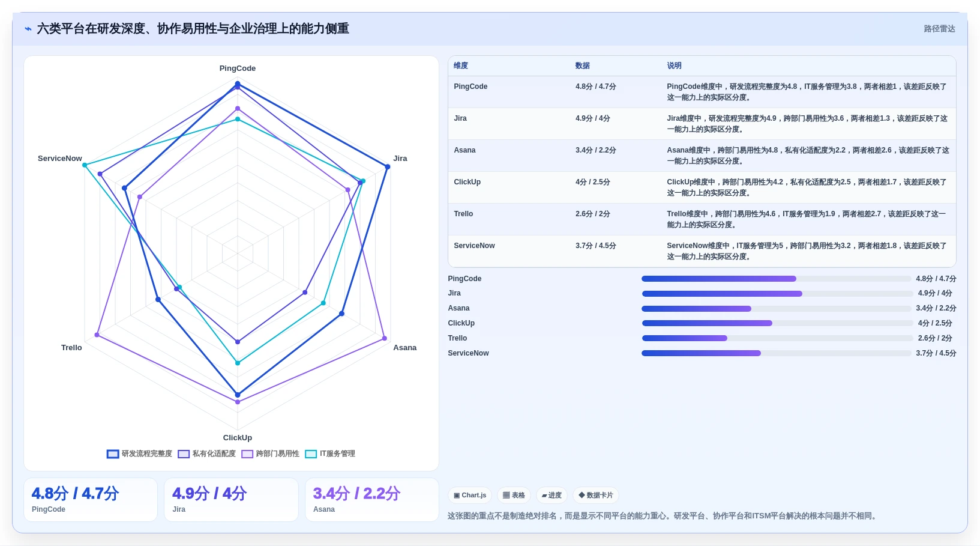Click the 数据卡片 tag
The height and width of the screenshot is (546, 980).
click(596, 496)
